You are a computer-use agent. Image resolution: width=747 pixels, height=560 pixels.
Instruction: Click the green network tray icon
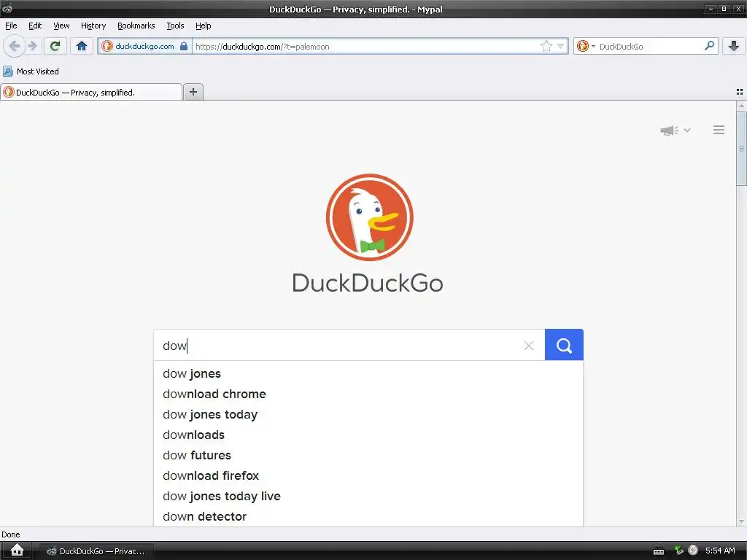[x=678, y=551]
